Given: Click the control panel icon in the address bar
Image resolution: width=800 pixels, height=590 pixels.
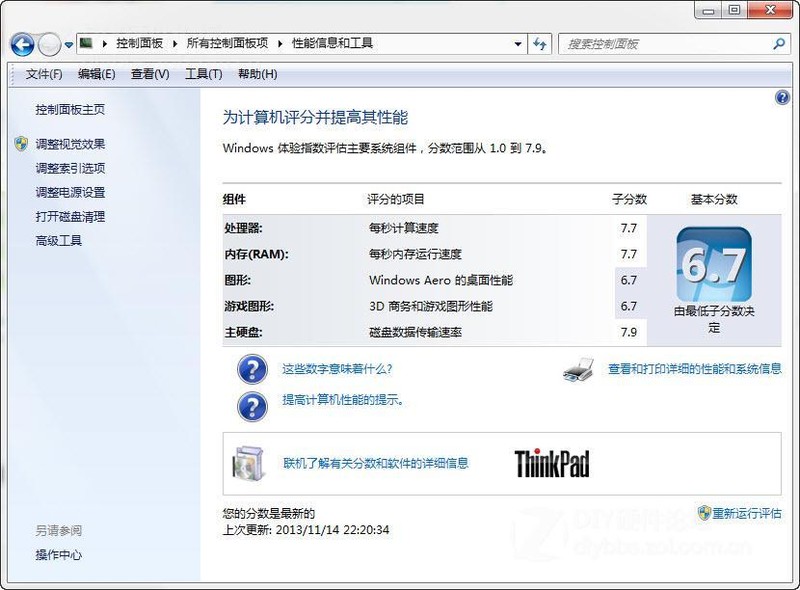Looking at the screenshot, I should tap(87, 44).
